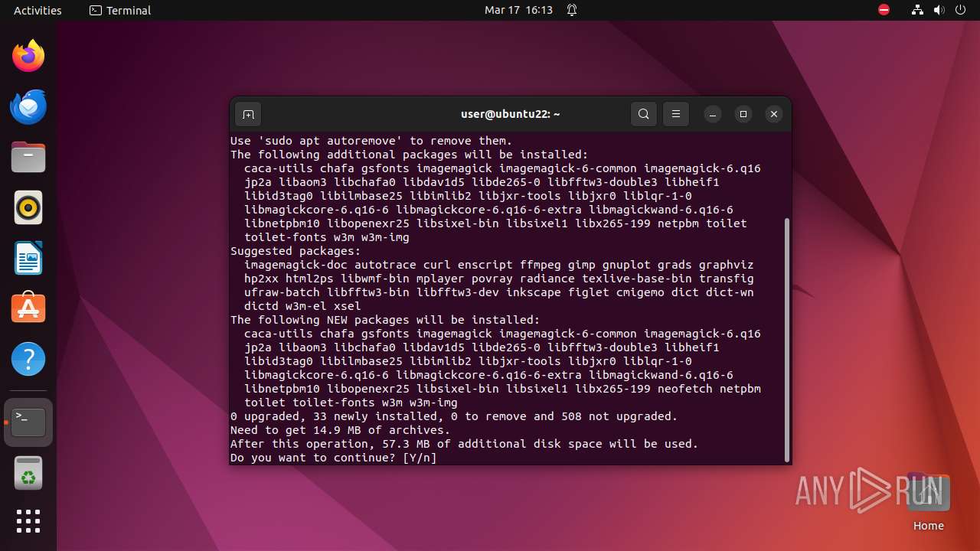
Task: Open the Help application
Action: point(28,359)
